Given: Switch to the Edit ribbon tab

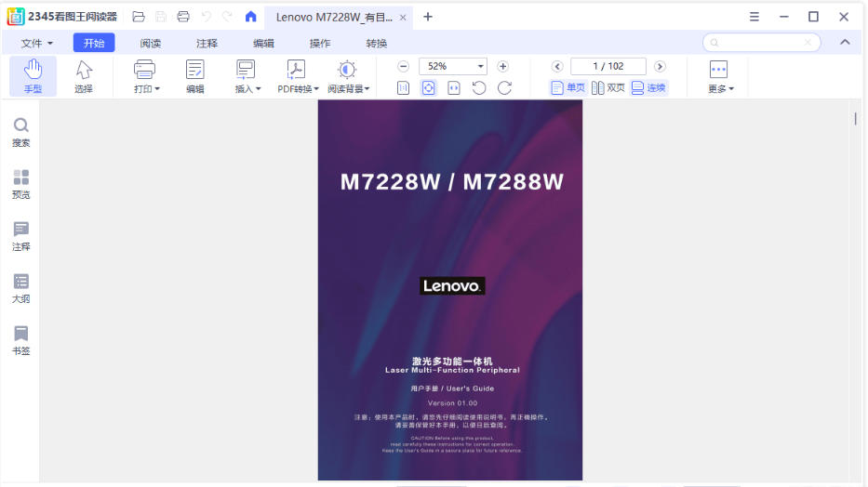Looking at the screenshot, I should pyautogui.click(x=263, y=43).
